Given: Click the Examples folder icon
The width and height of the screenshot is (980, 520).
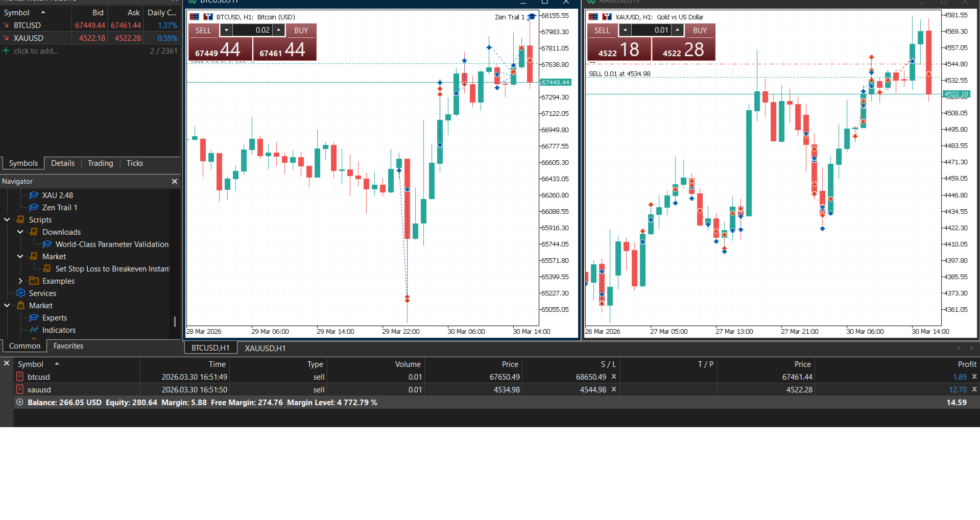Looking at the screenshot, I should pos(34,281).
